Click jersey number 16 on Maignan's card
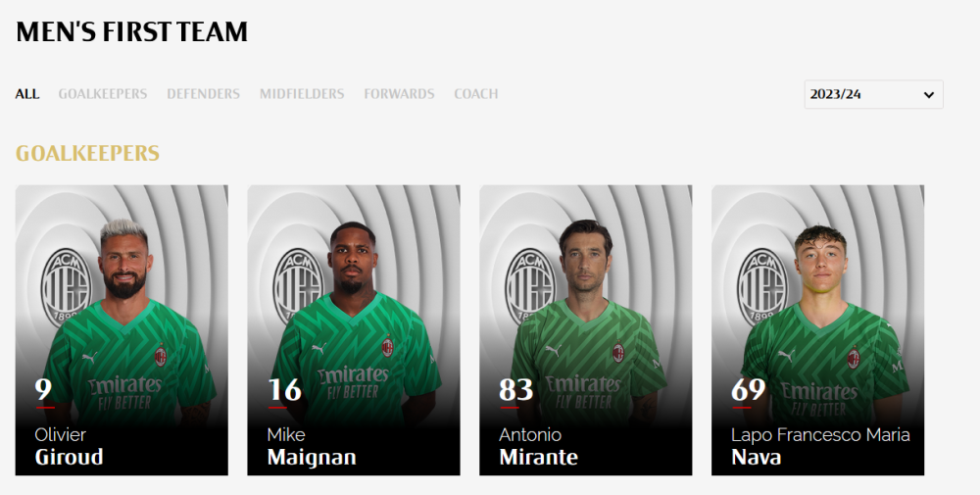Viewport: 980px width, 495px height. 284,390
